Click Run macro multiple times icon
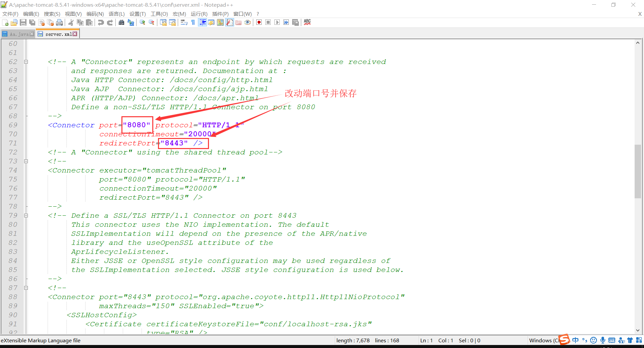The width and height of the screenshot is (644, 348). pos(286,22)
